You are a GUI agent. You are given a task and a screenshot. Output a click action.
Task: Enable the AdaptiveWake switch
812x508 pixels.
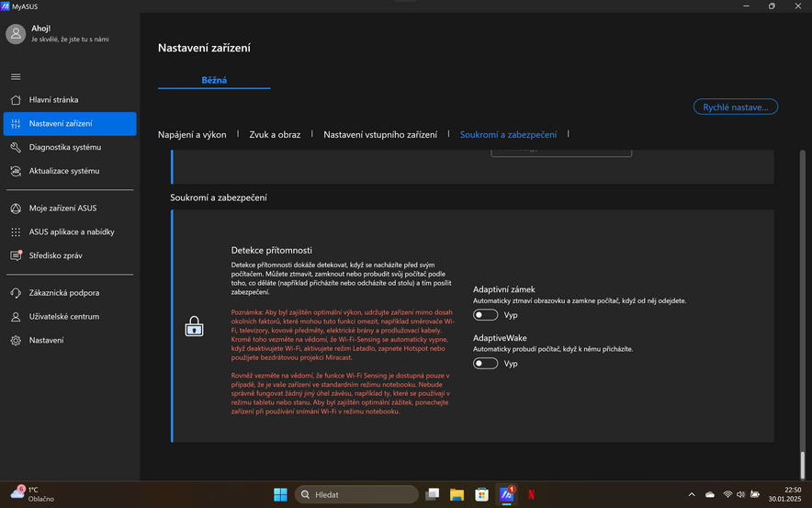click(x=485, y=364)
